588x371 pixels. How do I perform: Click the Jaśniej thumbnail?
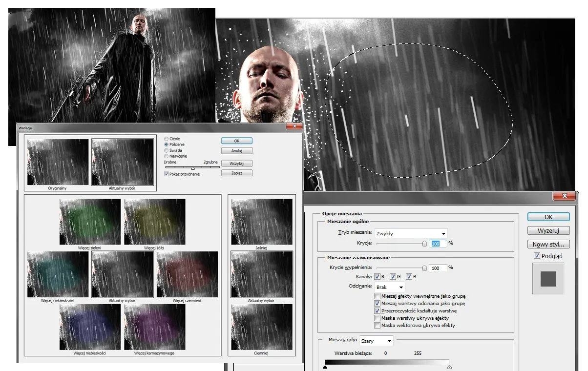click(x=262, y=222)
